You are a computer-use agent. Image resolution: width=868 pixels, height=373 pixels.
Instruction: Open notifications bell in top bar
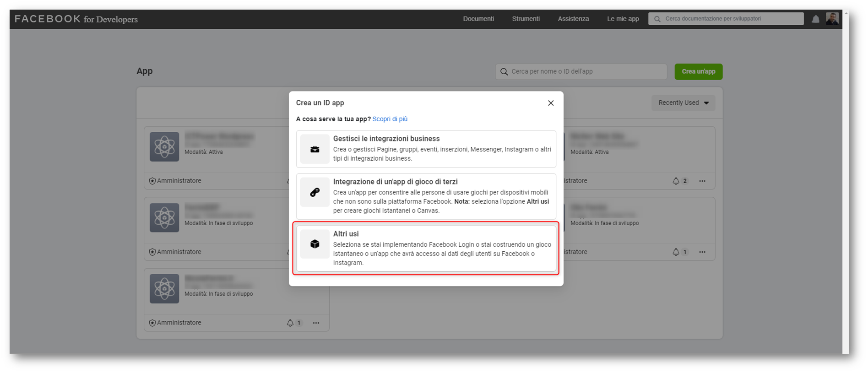(x=815, y=19)
